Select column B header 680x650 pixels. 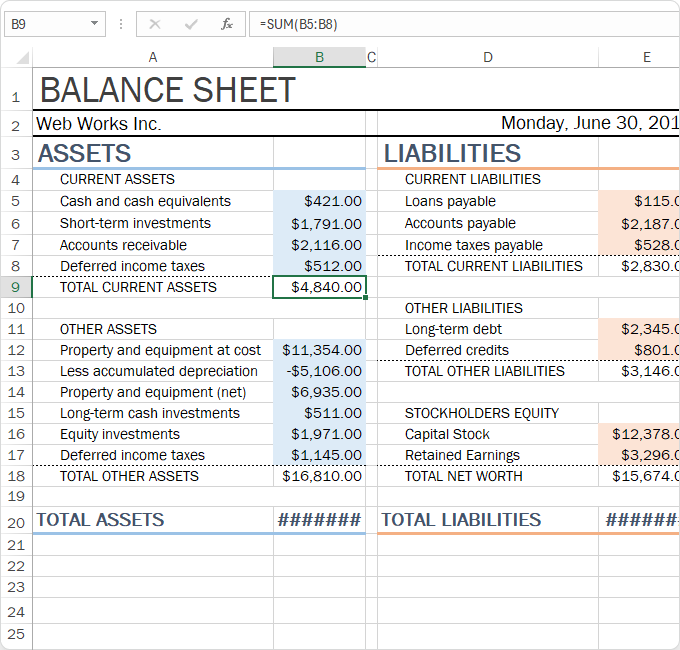320,57
